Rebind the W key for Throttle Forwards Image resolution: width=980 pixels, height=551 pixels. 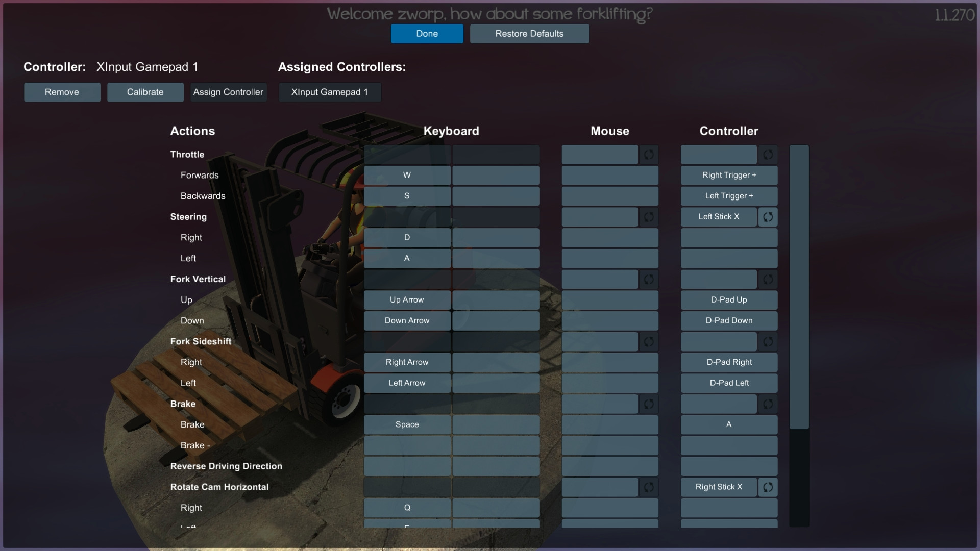point(407,175)
